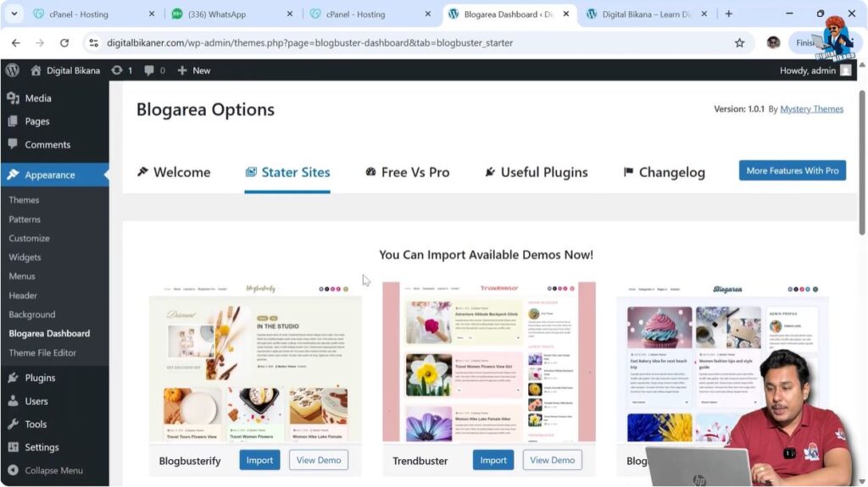Go back using browser back arrow
This screenshot has height=487, width=868.
pos(15,42)
